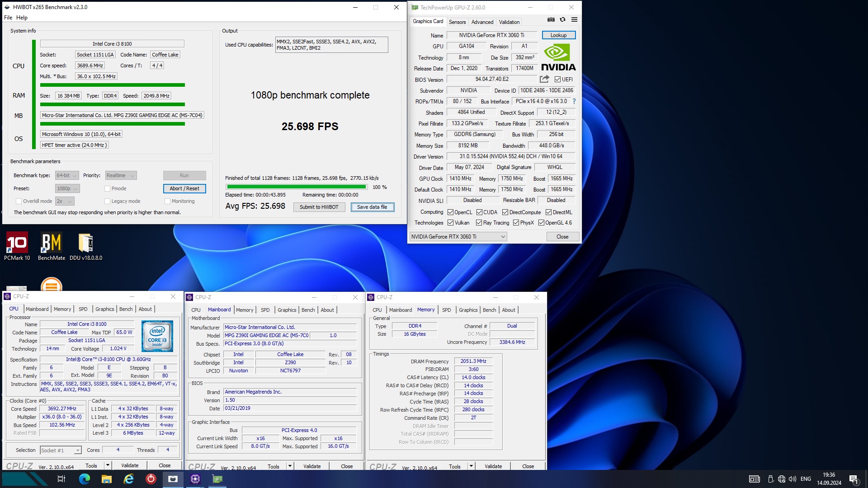Open GPU-Z hamburger menu icon
Image resolution: width=868 pixels, height=488 pixels.
tap(574, 19)
